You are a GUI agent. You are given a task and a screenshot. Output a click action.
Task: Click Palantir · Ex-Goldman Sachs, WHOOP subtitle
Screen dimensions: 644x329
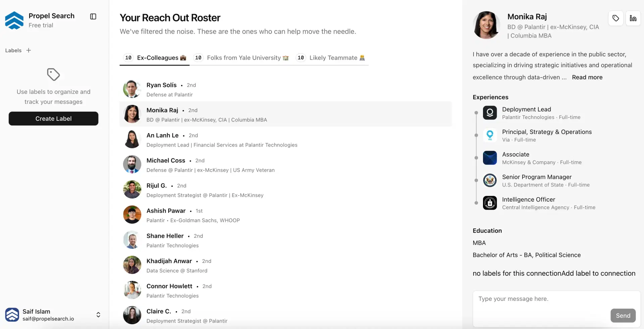pos(193,220)
